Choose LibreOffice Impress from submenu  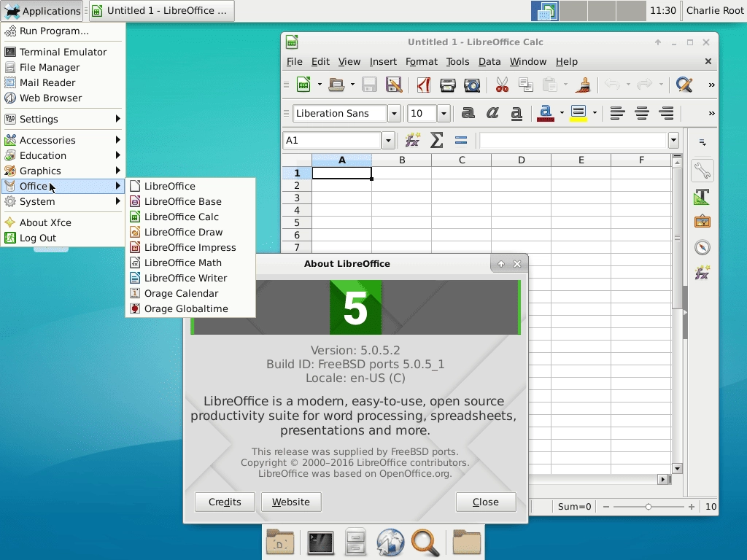coord(190,248)
